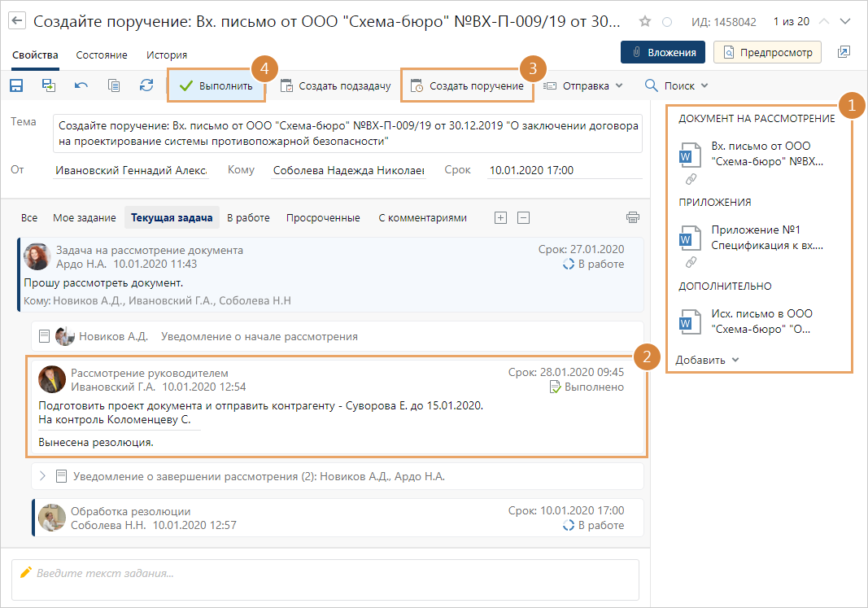Image resolution: width=868 pixels, height=608 pixels.
Task: Expand Уведомление о завершении рассмотрения row
Action: [x=43, y=476]
